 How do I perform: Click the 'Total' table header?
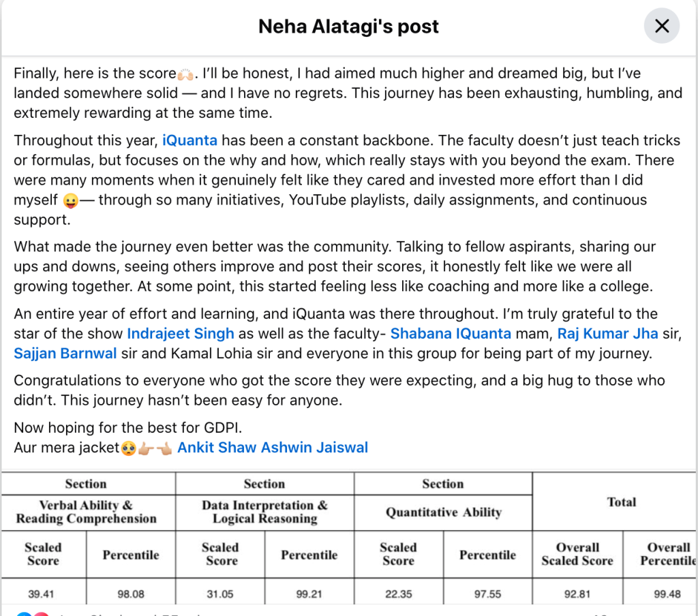pos(621,502)
